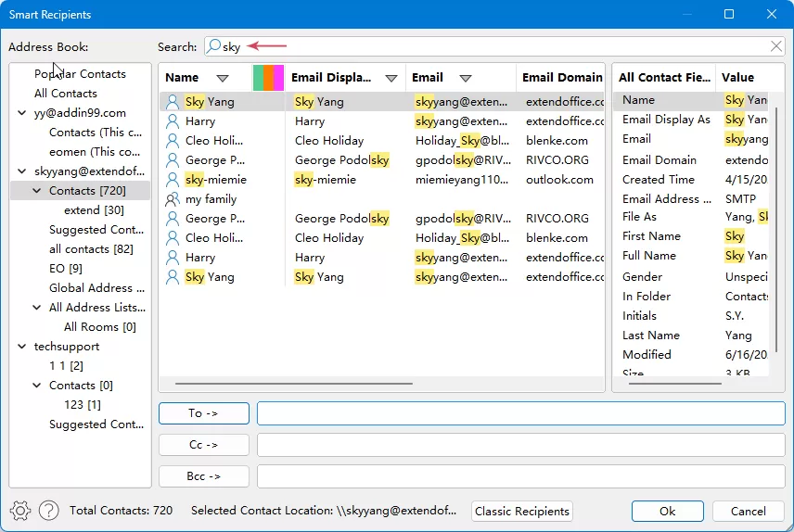This screenshot has height=532, width=794.
Task: Open the settings gear icon
Action: tap(20, 511)
